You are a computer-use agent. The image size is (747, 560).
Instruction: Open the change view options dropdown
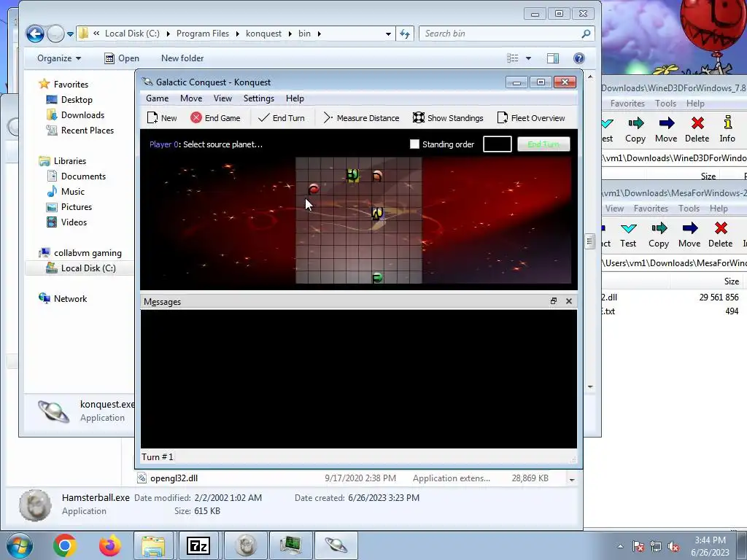click(528, 58)
